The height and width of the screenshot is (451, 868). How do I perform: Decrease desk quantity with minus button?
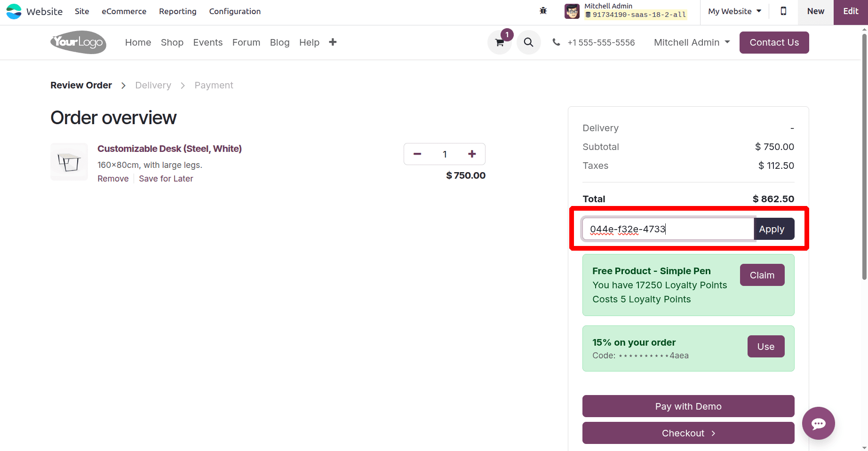pyautogui.click(x=417, y=154)
